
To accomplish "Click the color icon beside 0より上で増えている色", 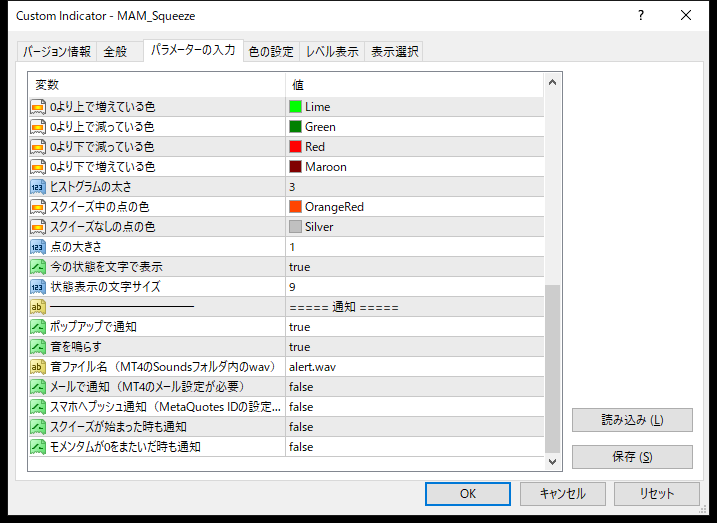I will (38, 107).
